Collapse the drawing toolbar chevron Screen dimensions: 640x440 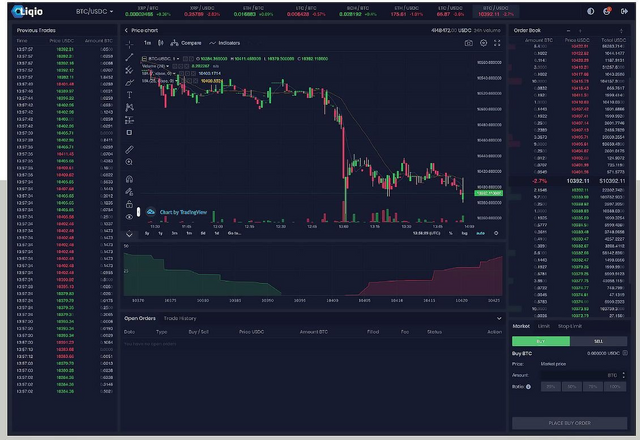click(129, 234)
